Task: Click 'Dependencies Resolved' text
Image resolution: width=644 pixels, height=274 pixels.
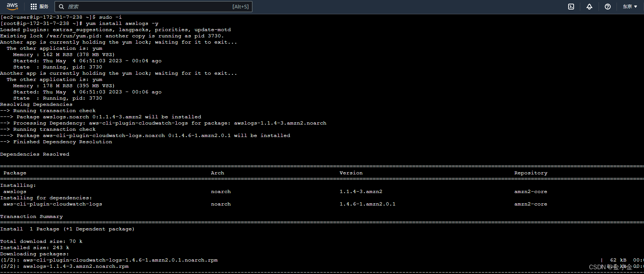Action: [35, 154]
